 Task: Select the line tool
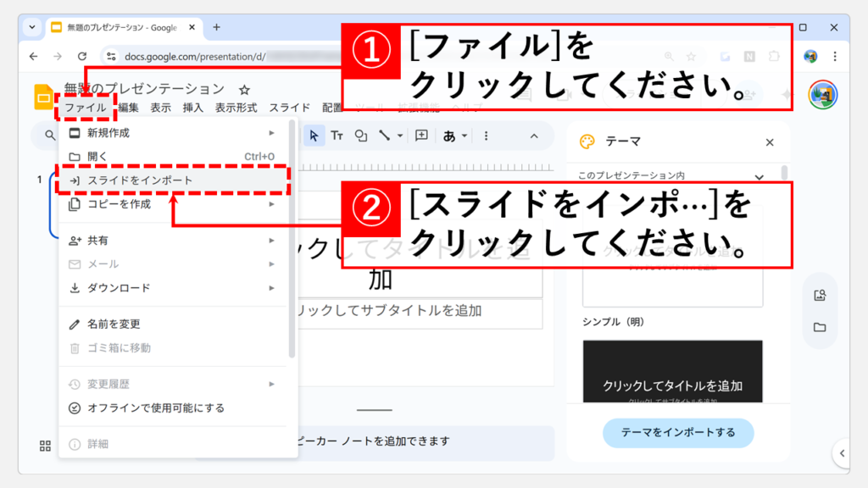385,136
